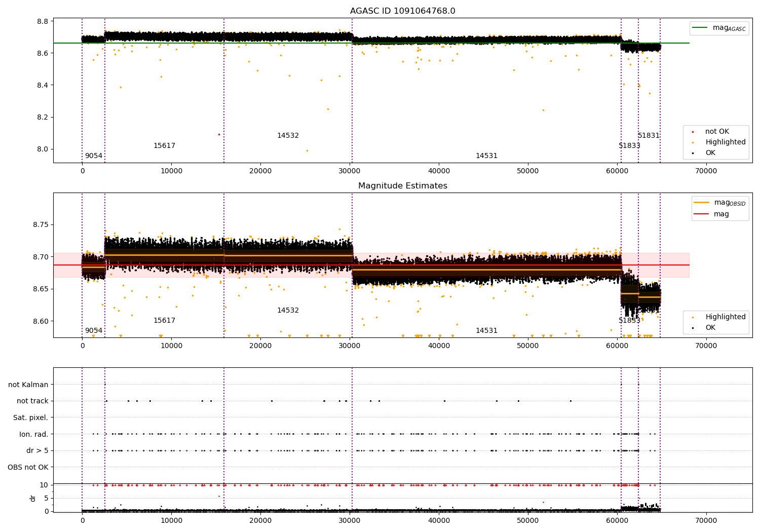Click obsid label '9054' in Magnitude Estimates plot
This screenshot has height=532, width=760.
coord(94,330)
